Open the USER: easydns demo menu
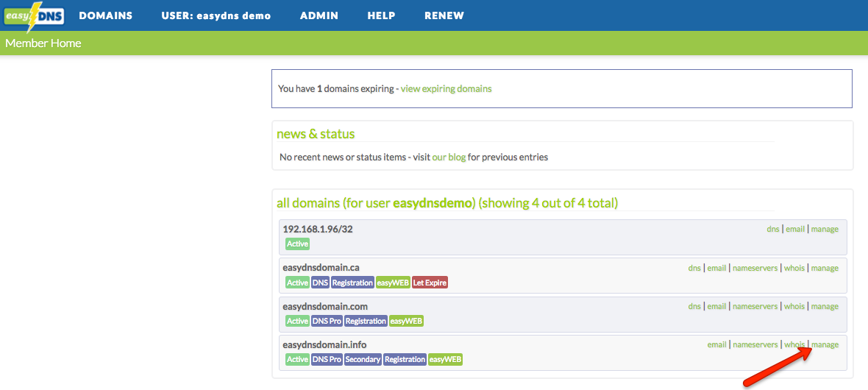Image resolution: width=868 pixels, height=390 pixels. coord(216,16)
